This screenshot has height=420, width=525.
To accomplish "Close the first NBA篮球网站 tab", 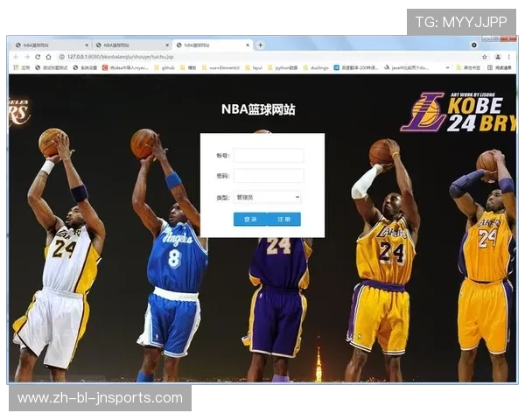I will tap(87, 45).
